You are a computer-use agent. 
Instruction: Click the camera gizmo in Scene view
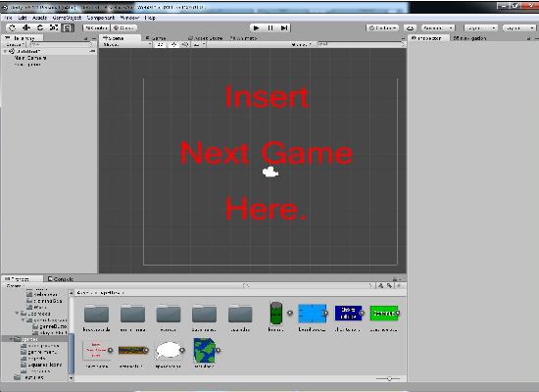(x=270, y=171)
